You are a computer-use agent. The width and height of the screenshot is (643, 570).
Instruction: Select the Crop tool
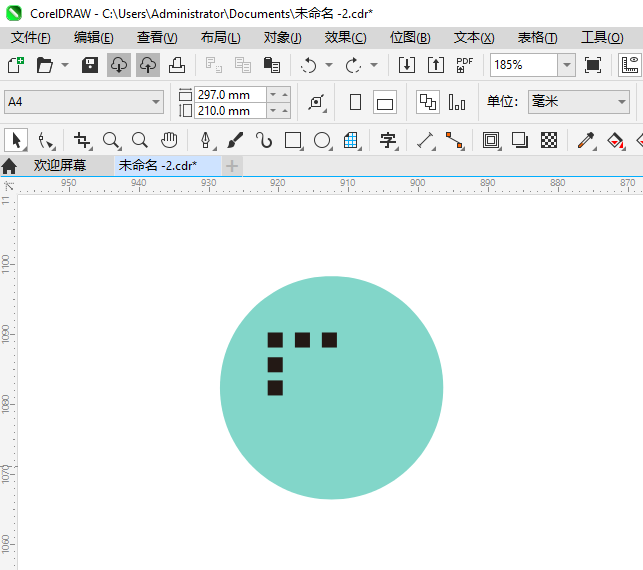82,141
